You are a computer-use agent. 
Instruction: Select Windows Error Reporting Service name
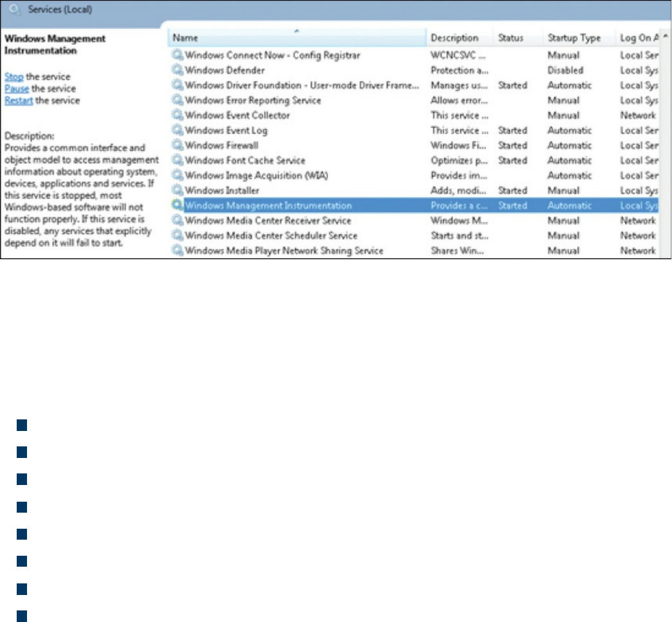pyautogui.click(x=253, y=100)
